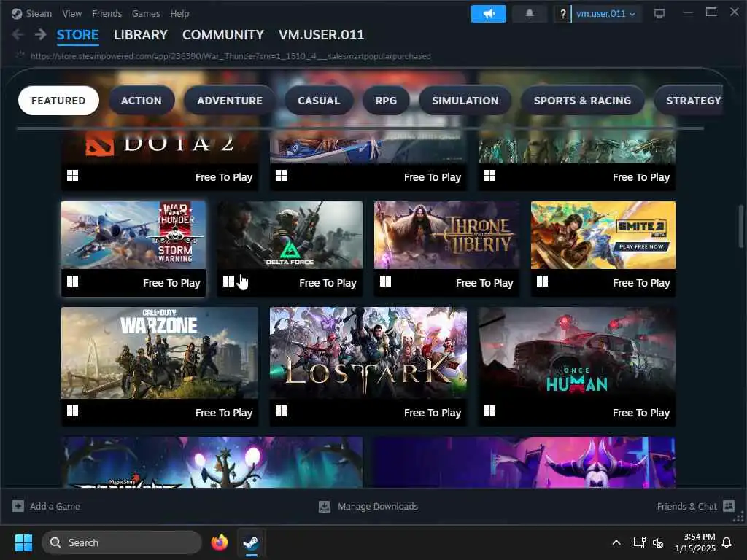
Task: Click the back navigation arrow
Action: [x=18, y=34]
